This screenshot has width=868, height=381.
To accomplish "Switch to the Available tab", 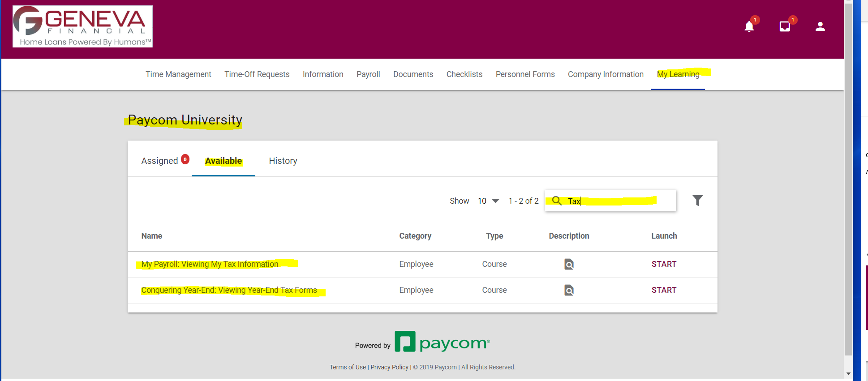I will click(x=223, y=161).
